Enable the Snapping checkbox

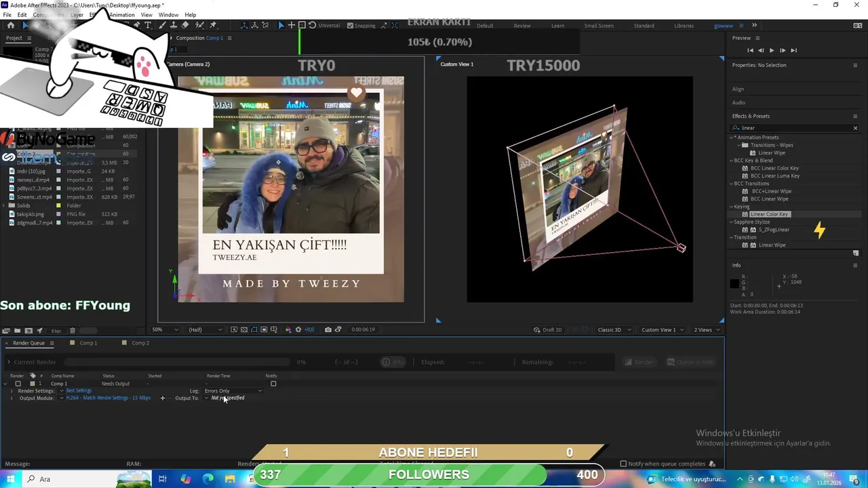[350, 26]
